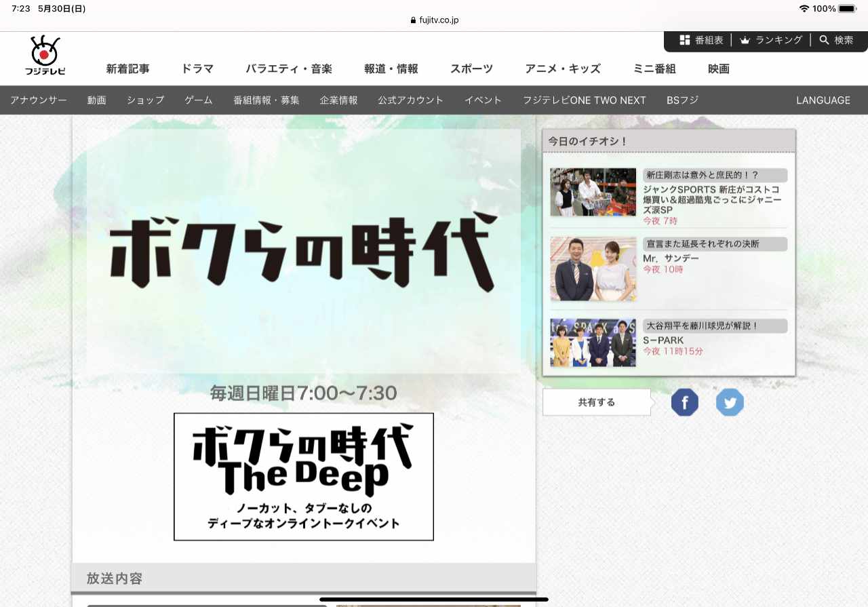868x607 pixels.
Task: Open フジテレビONE TWO NEXT link
Action: point(585,100)
